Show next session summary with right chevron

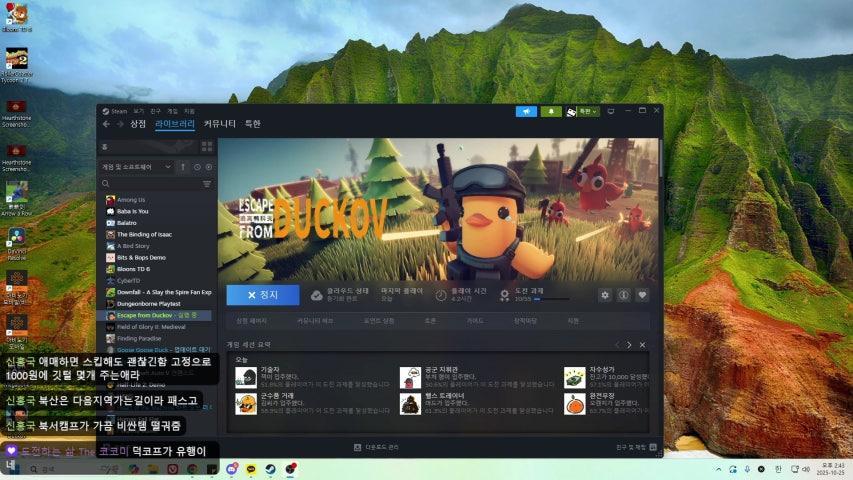(x=629, y=345)
